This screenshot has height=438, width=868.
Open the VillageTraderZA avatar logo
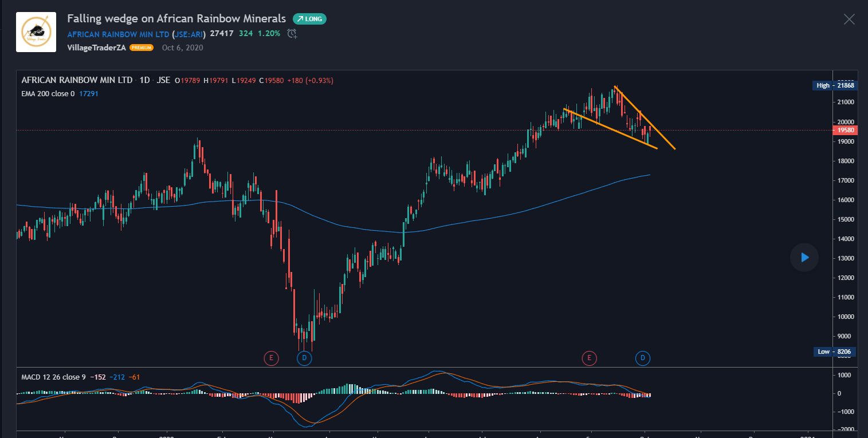click(x=36, y=32)
